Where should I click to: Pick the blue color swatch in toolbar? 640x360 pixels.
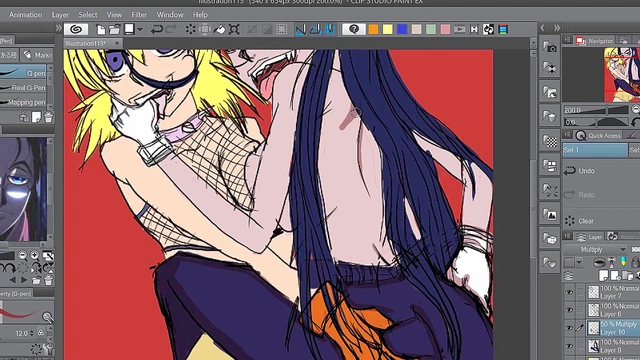click(402, 29)
